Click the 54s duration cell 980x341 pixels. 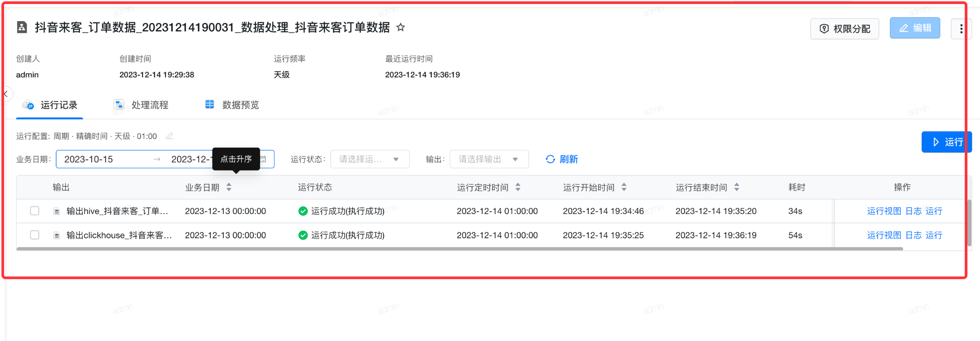[x=795, y=235]
